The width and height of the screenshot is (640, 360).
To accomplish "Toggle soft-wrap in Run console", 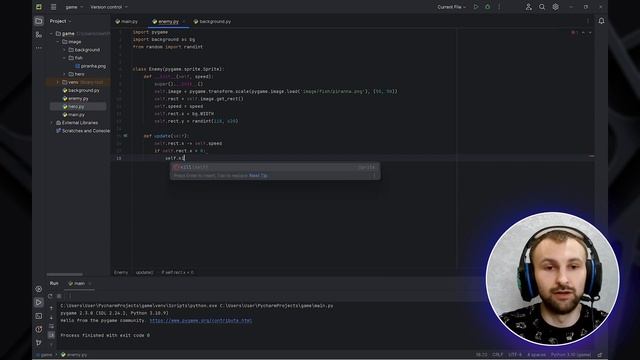I will coord(51,326).
